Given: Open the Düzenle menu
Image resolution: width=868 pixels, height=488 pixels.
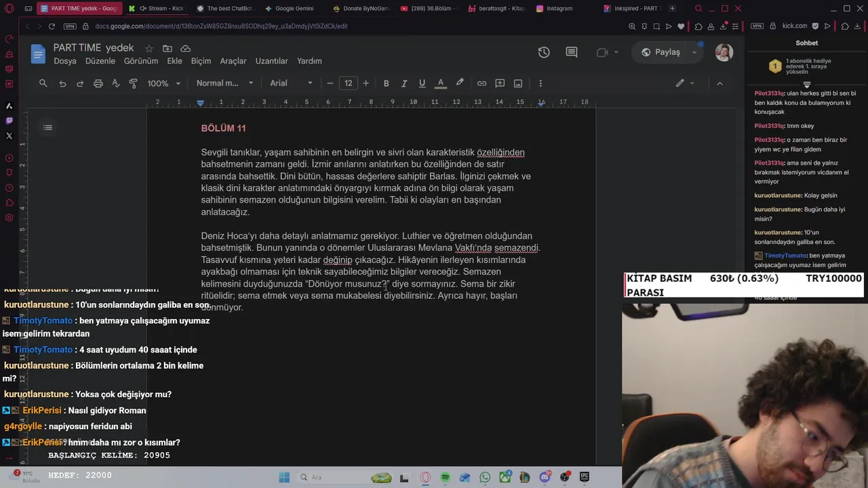Looking at the screenshot, I should point(100,61).
